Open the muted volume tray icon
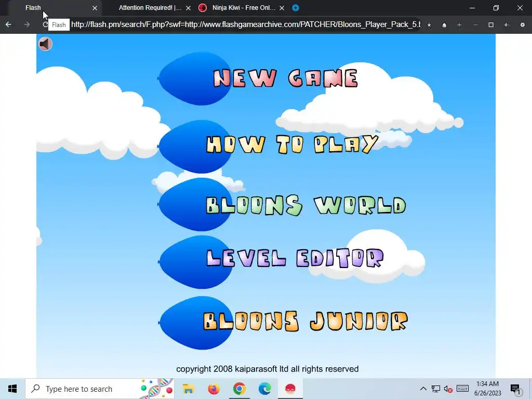532x399 pixels. (448, 389)
